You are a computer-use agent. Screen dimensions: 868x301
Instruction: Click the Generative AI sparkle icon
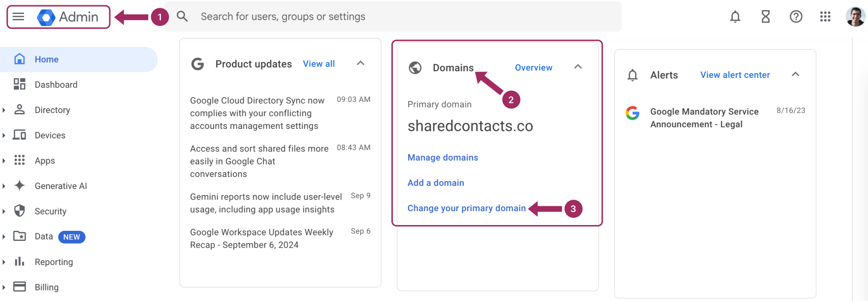[x=19, y=186]
